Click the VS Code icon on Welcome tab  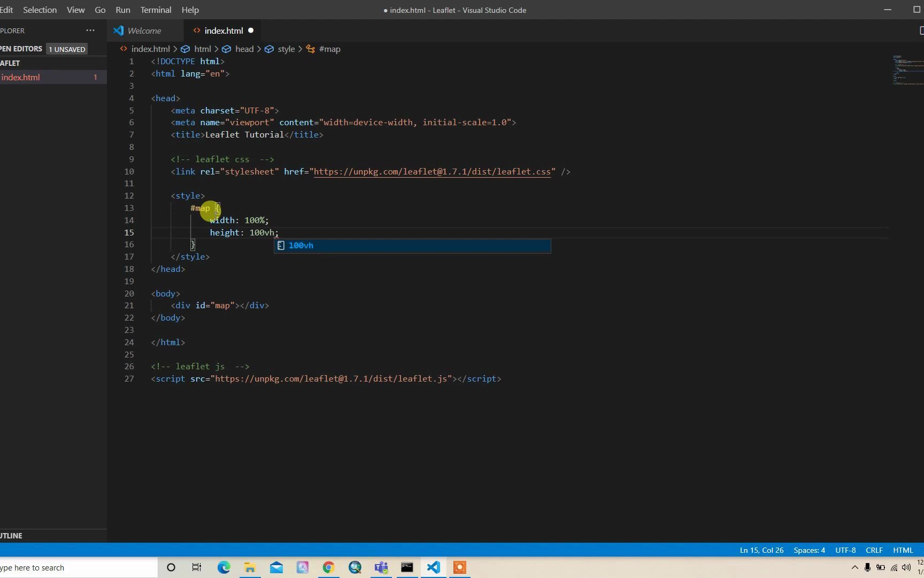coord(119,31)
